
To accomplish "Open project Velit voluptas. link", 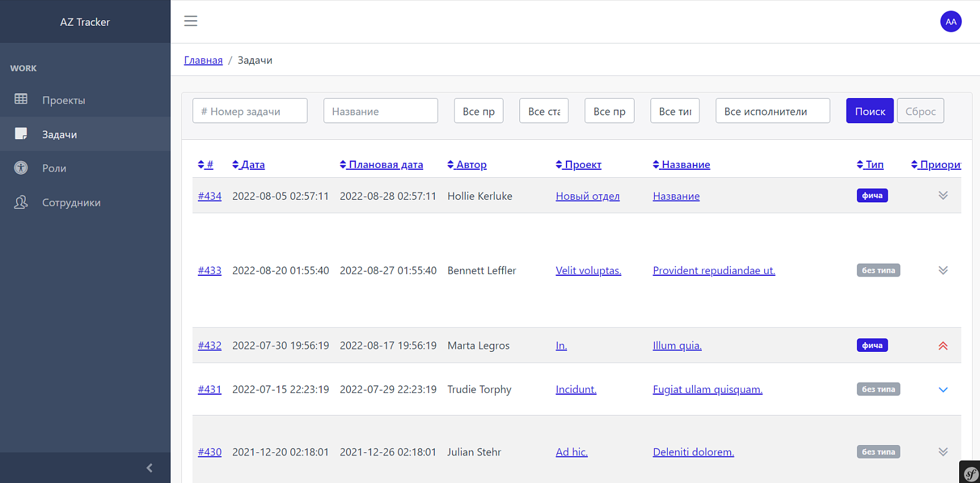I will (588, 270).
